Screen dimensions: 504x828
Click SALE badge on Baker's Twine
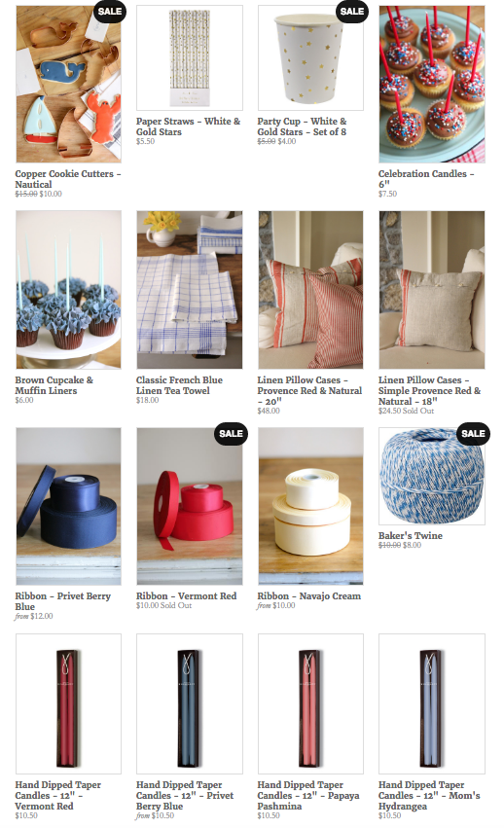click(x=473, y=434)
